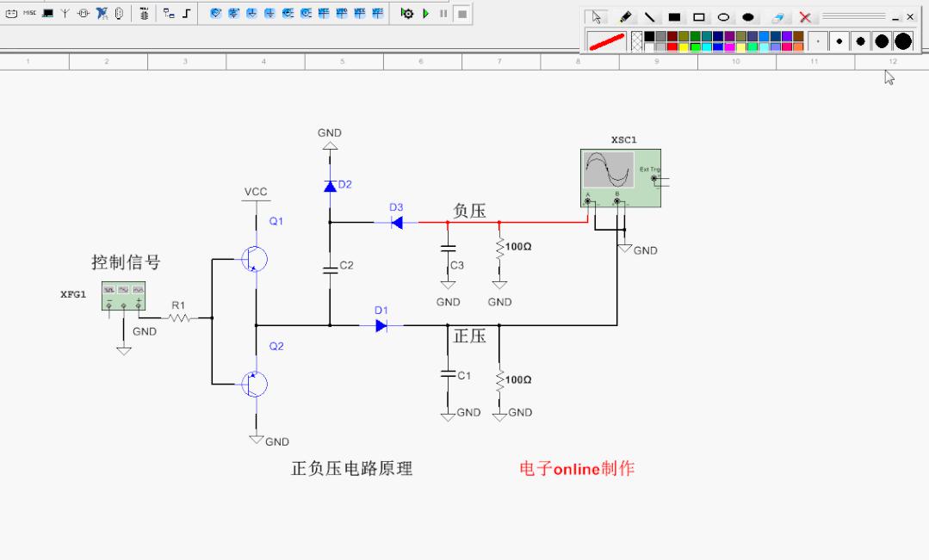
Task: Select the filled rectangle shape tool
Action: coord(674,17)
